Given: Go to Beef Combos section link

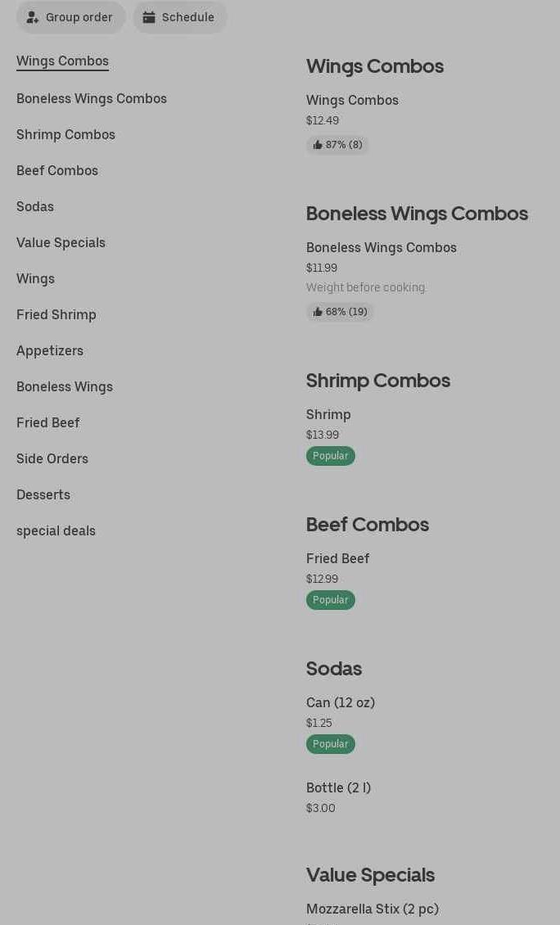Looking at the screenshot, I should [57, 170].
